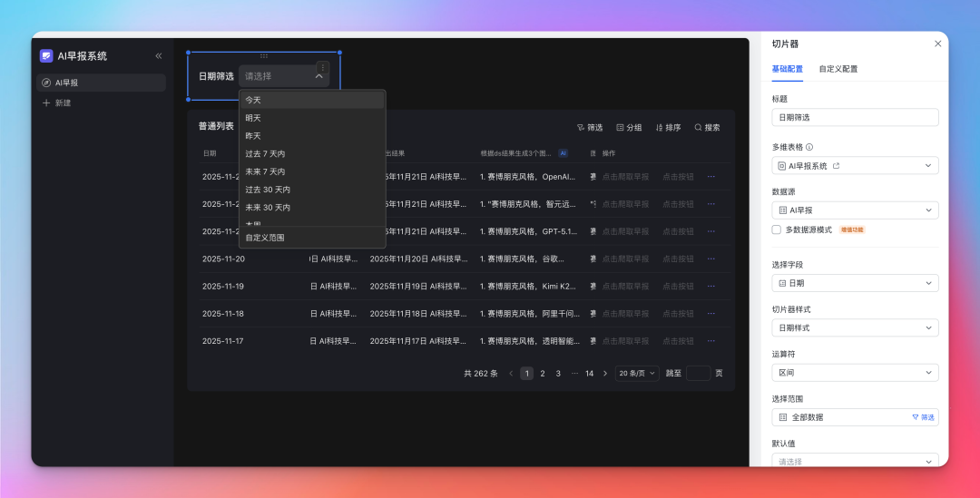This screenshot has height=498, width=980.
Task: Switch to the 自定义配置 tab
Action: (838, 69)
